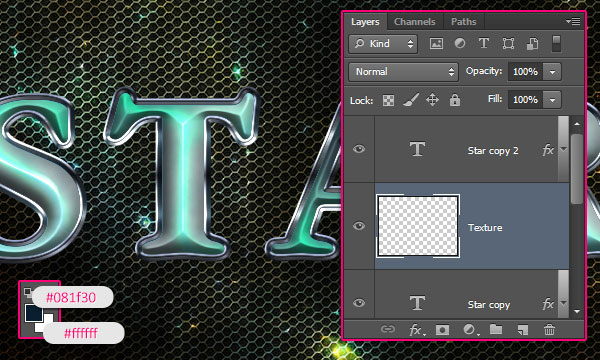Open the Fill slider arrow
This screenshot has width=600, height=360.
click(552, 100)
